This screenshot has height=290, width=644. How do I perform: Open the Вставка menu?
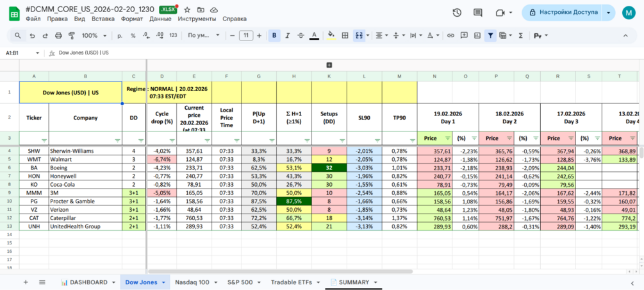click(103, 19)
